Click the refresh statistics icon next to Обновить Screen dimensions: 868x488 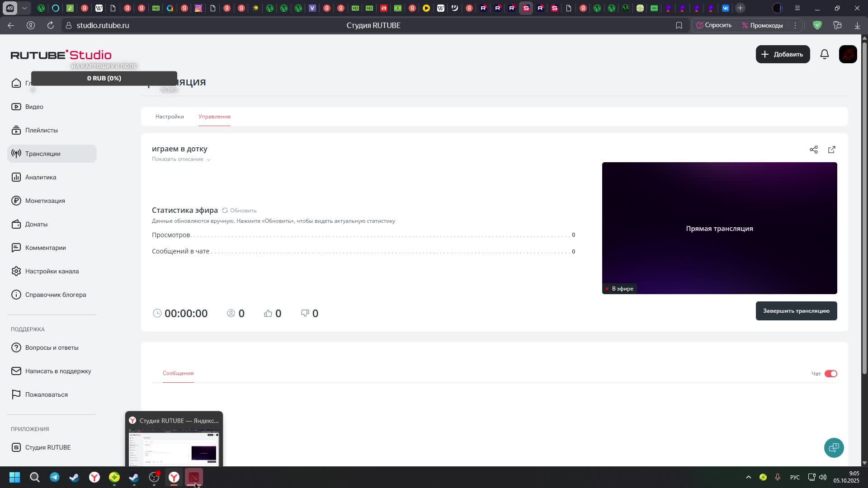coord(225,211)
